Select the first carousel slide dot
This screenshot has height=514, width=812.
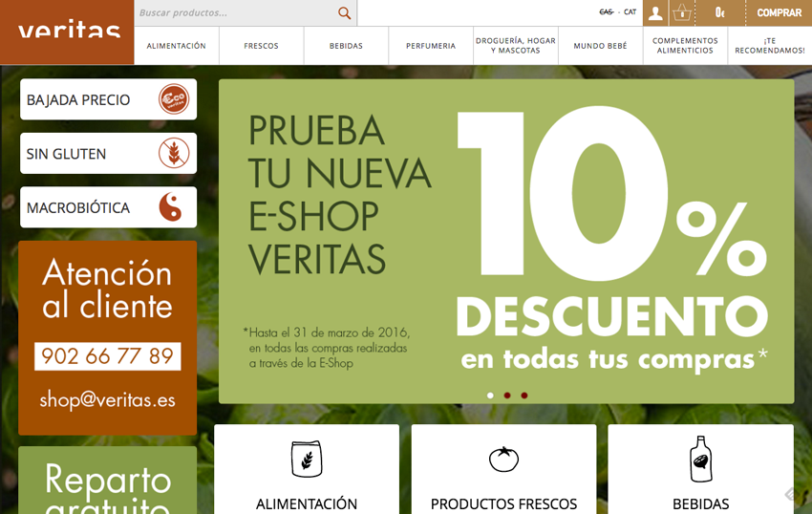(490, 396)
